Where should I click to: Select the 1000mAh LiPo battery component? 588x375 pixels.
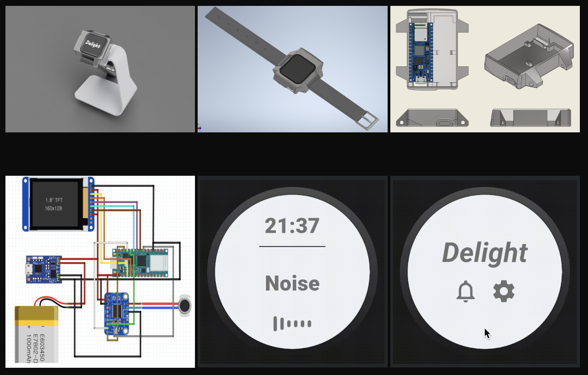[x=37, y=334]
